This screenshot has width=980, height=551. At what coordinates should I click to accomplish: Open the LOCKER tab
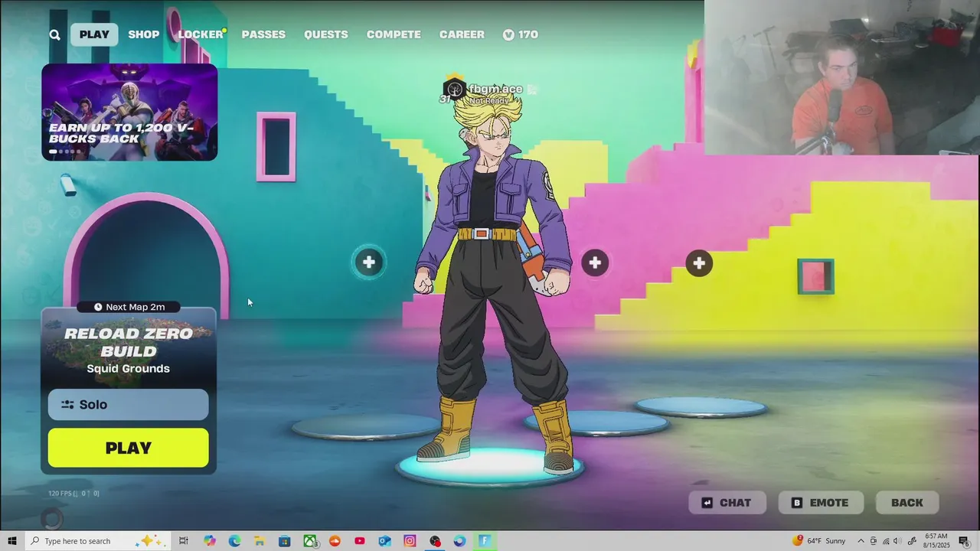pos(201,34)
